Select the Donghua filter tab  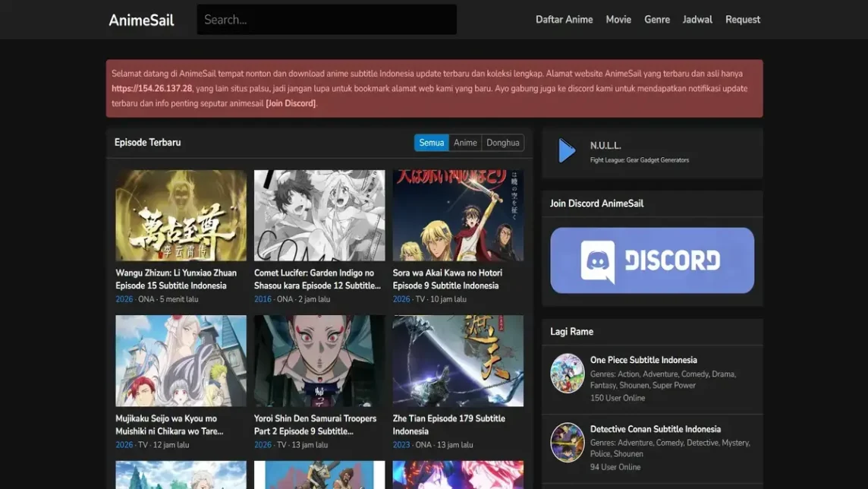[x=502, y=143]
